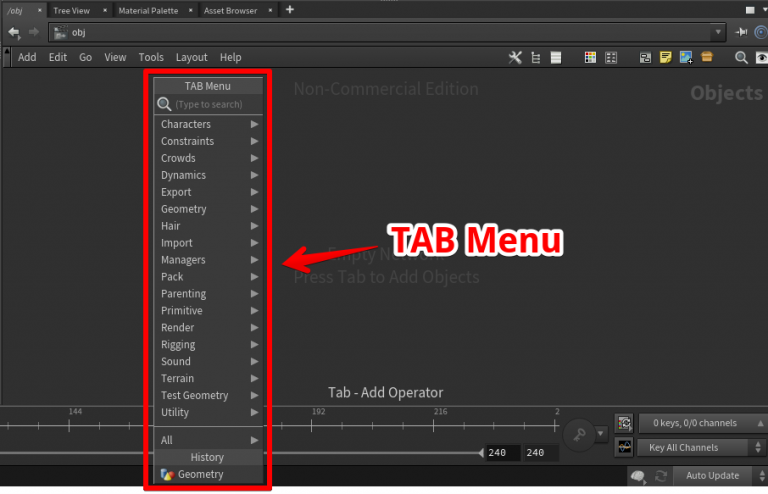
Task: Click the 0 keys, 0/0 channels button
Action: click(696, 423)
